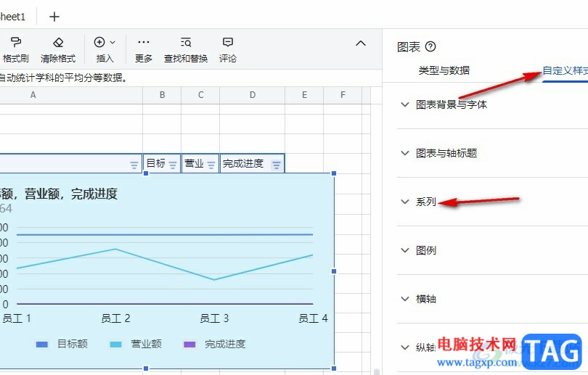Viewport: 588px width, 375px height.
Task: Click the Clear Format (清除格式) eraser icon
Action: coord(58,42)
